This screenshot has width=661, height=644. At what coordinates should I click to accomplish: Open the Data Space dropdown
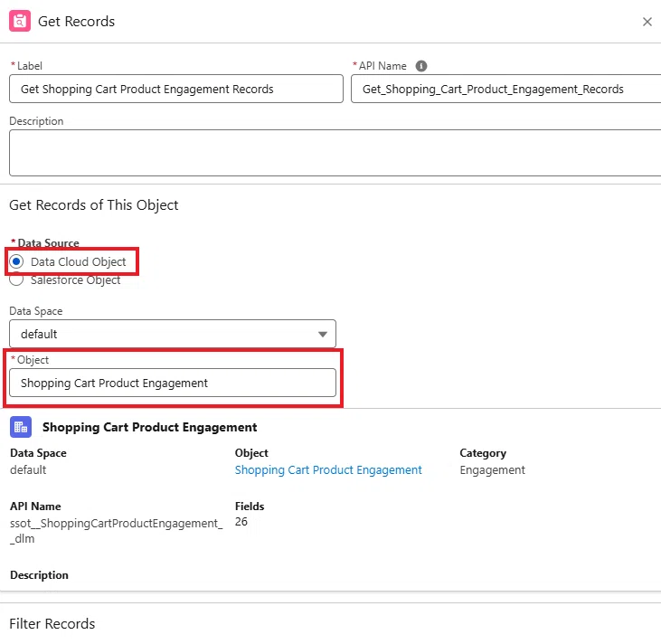(173, 334)
